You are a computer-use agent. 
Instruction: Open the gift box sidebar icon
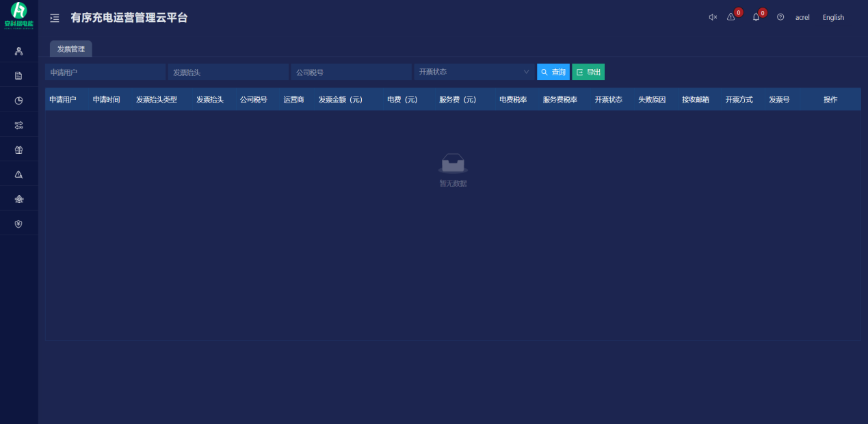18,150
